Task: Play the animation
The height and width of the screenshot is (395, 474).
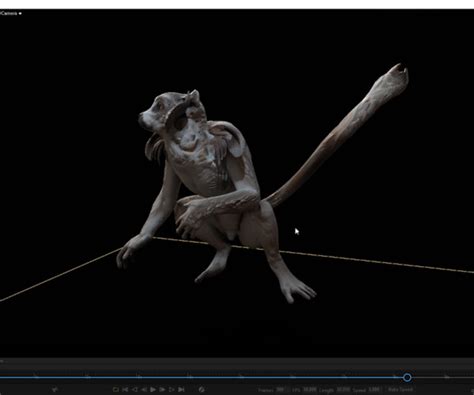Action: (153, 389)
